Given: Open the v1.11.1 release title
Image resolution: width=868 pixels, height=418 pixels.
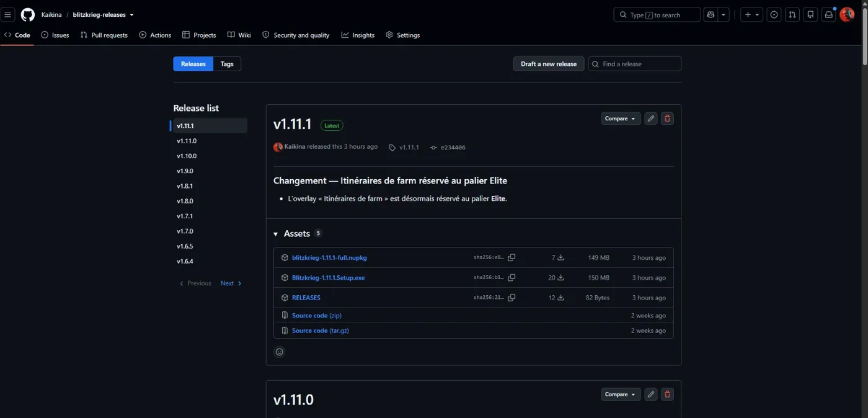Looking at the screenshot, I should [x=292, y=124].
